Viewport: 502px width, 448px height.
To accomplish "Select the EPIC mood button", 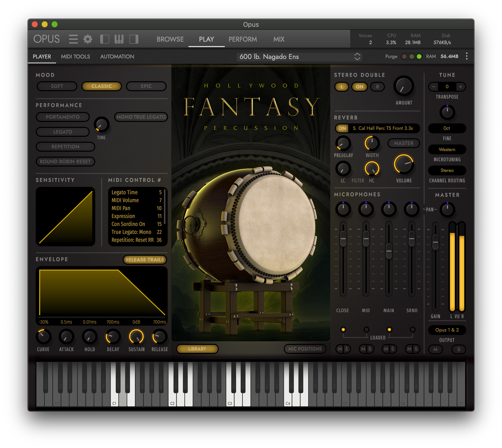I will (146, 86).
